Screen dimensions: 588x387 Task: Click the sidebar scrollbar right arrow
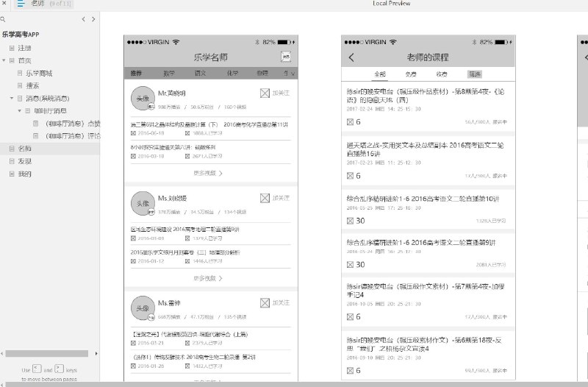click(x=96, y=354)
